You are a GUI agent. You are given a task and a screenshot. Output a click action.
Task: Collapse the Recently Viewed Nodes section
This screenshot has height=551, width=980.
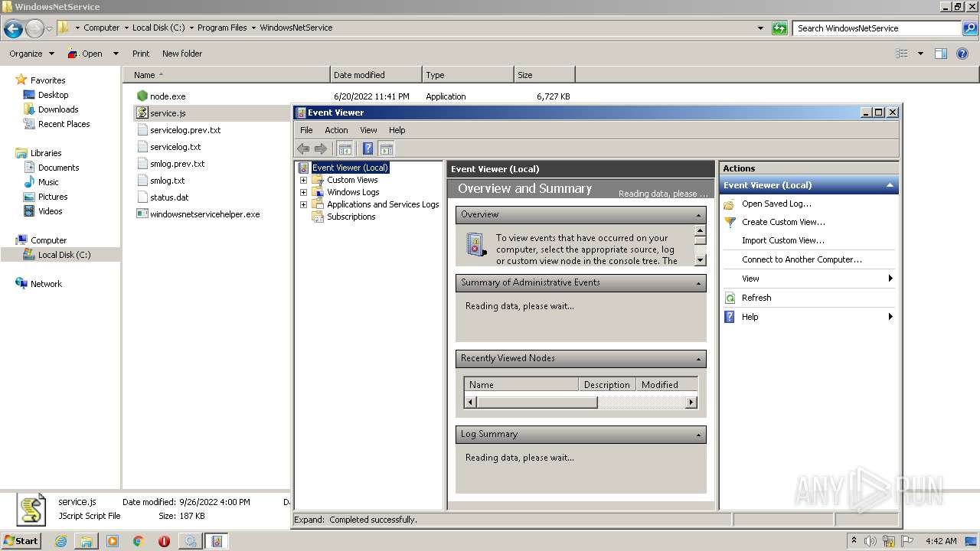pos(699,359)
